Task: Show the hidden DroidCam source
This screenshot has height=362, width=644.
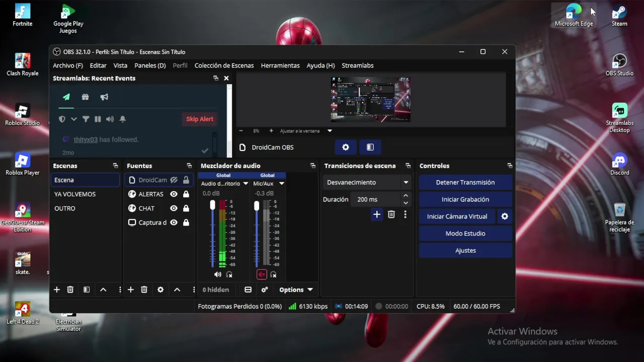Action: 174,180
